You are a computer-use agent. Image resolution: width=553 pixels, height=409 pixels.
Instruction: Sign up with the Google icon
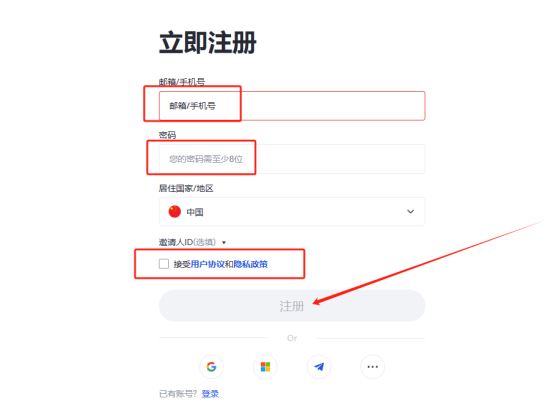pos(211,367)
